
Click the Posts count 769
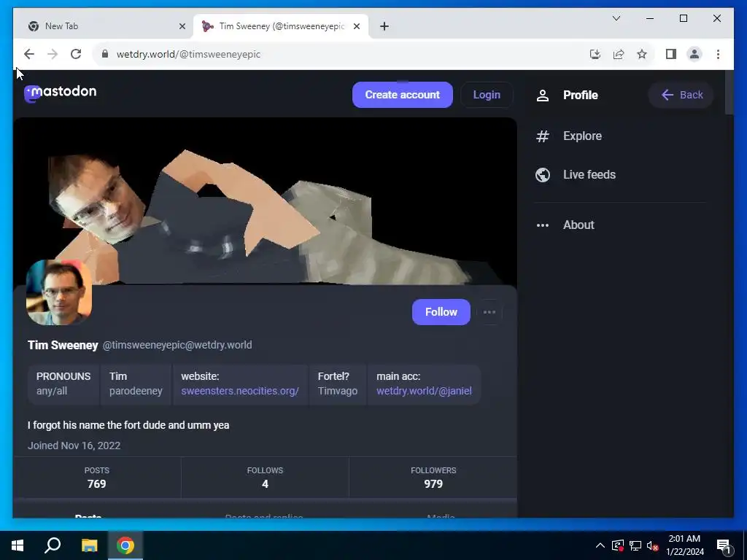pos(97,478)
